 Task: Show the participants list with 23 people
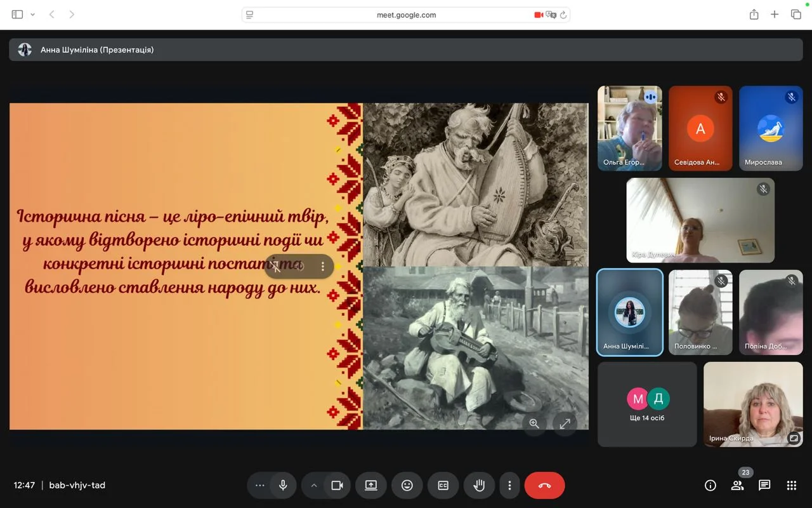(737, 486)
